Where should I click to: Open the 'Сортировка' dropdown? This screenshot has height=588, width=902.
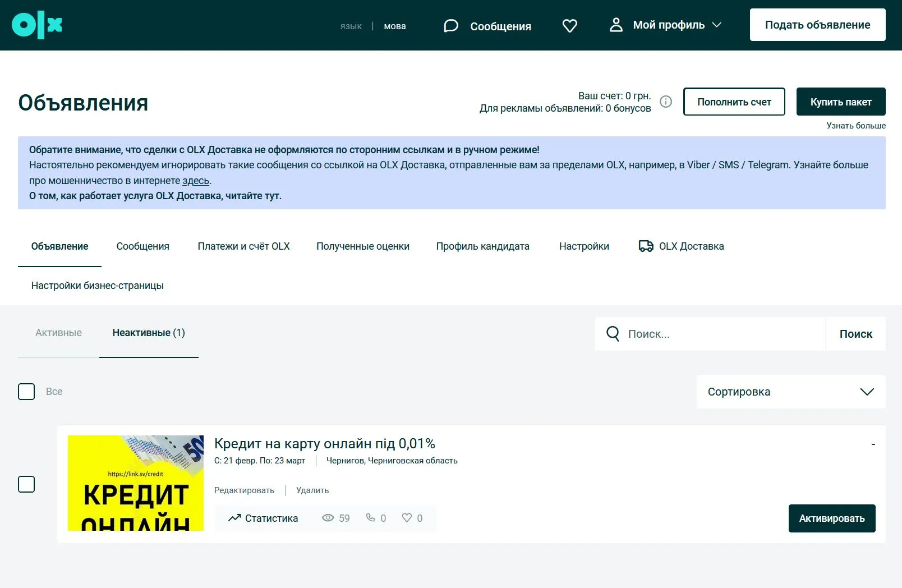click(x=791, y=392)
